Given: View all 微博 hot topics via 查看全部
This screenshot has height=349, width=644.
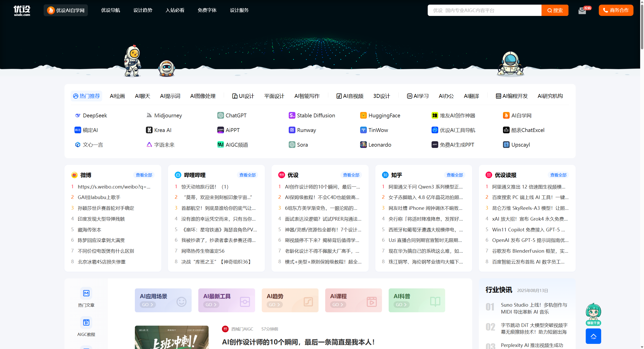Looking at the screenshot, I should click(144, 175).
